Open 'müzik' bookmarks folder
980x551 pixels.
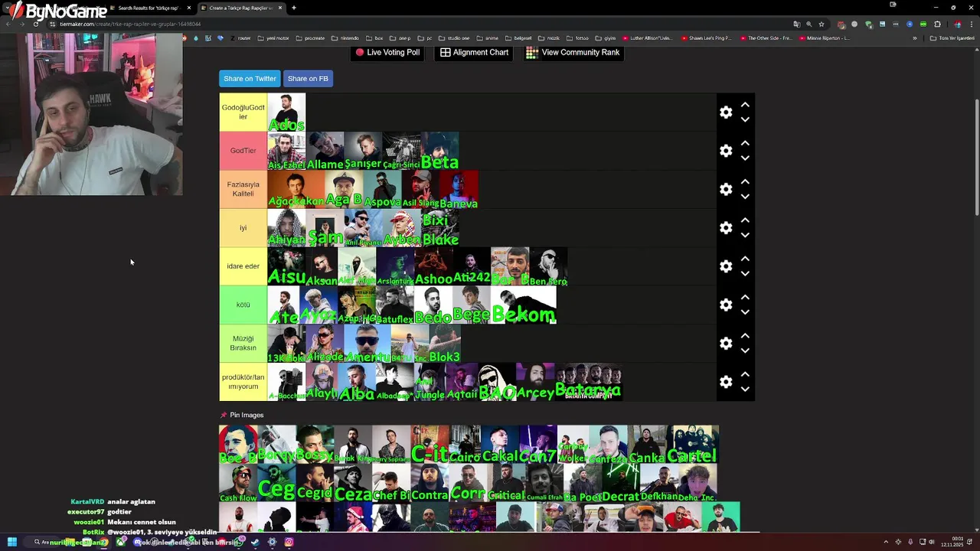tap(549, 37)
